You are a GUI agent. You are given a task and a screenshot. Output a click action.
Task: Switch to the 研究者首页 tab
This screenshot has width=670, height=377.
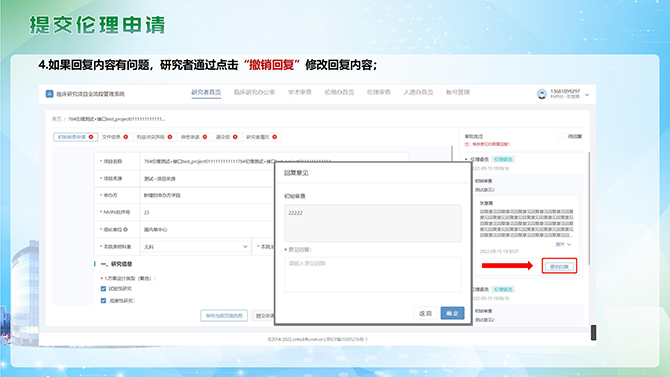(206, 92)
